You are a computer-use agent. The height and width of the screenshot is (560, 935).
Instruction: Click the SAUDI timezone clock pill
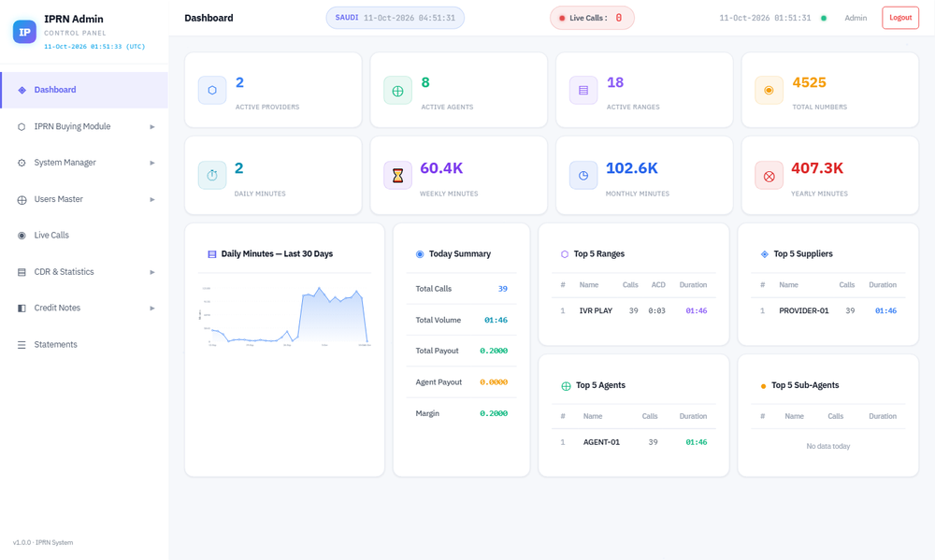click(x=395, y=18)
